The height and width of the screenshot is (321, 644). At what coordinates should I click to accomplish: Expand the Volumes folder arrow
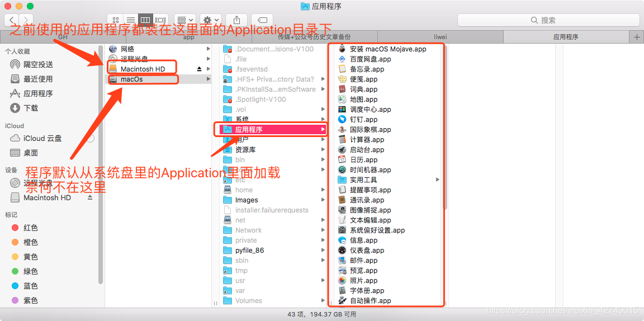[x=323, y=300]
